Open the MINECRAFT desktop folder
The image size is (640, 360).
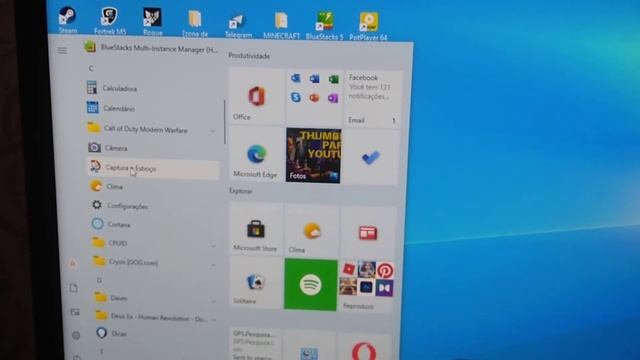pos(281,26)
